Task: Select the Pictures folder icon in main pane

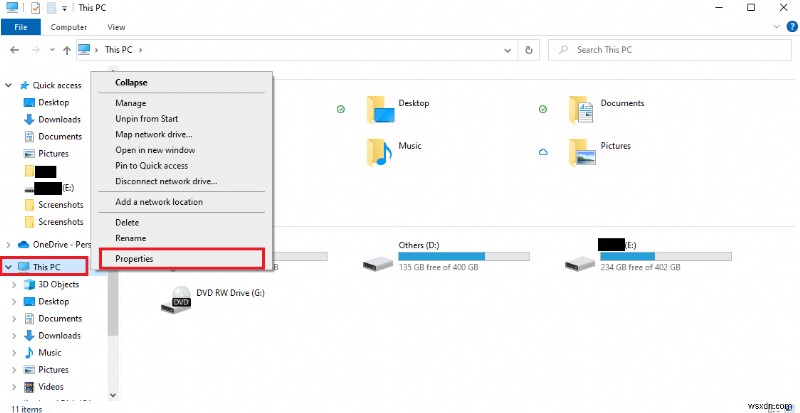Action: [x=583, y=153]
